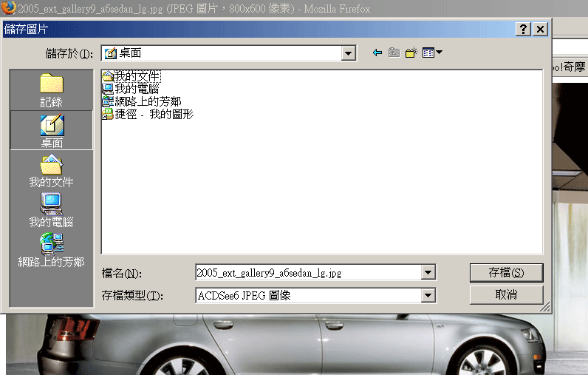Image resolution: width=588 pixels, height=375 pixels.
Task: Create a new folder via toolbar icon
Action: pos(411,53)
